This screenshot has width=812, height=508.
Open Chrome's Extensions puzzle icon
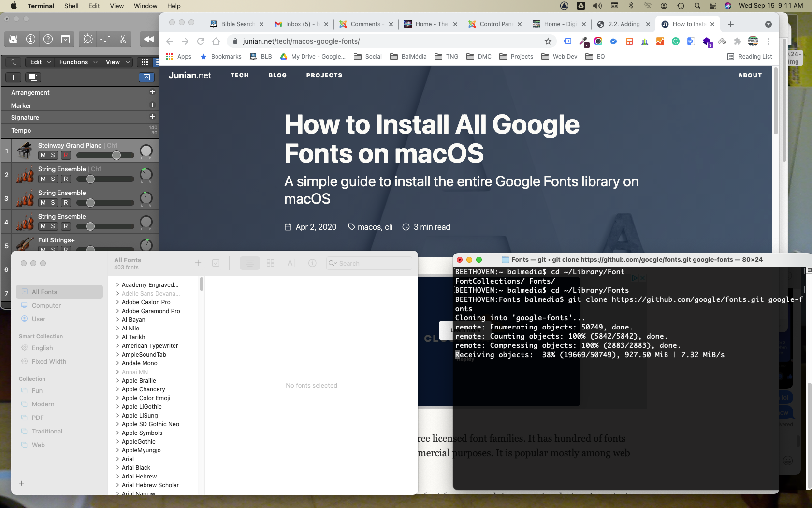737,41
